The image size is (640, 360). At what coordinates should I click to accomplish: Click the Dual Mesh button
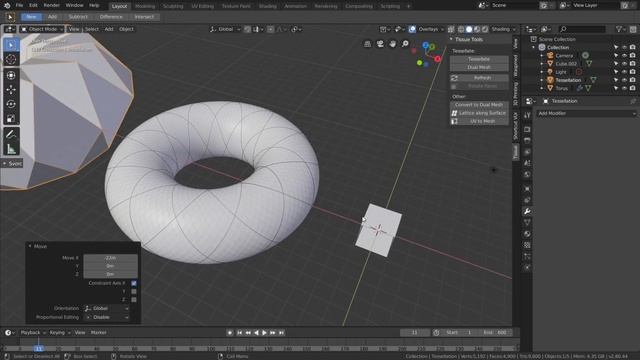[479, 67]
